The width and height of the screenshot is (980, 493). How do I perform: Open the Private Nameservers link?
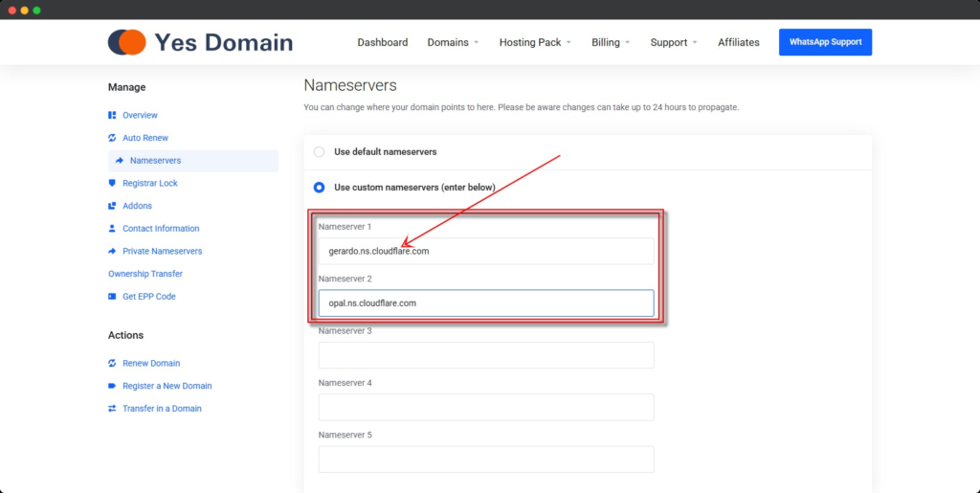(x=162, y=251)
